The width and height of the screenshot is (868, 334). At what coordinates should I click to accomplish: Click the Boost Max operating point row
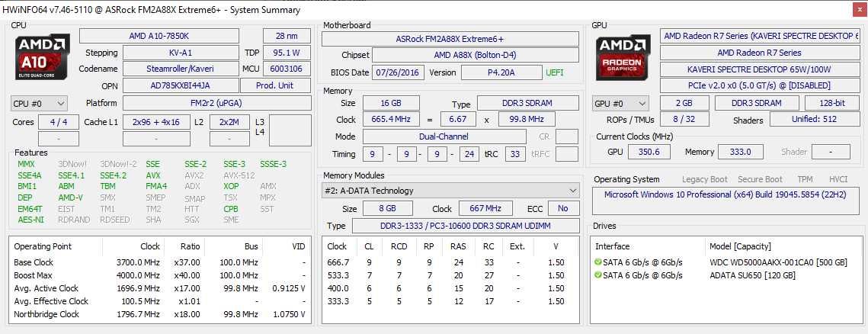point(159,275)
